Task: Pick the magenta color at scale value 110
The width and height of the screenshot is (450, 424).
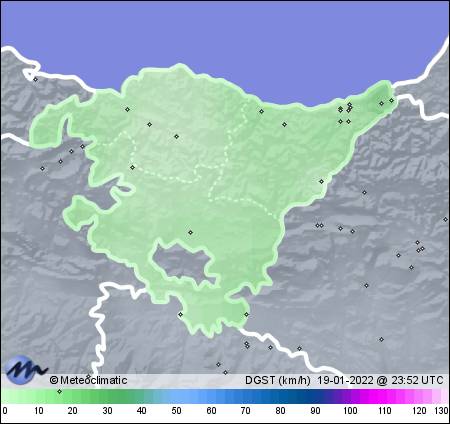Action: point(384,397)
